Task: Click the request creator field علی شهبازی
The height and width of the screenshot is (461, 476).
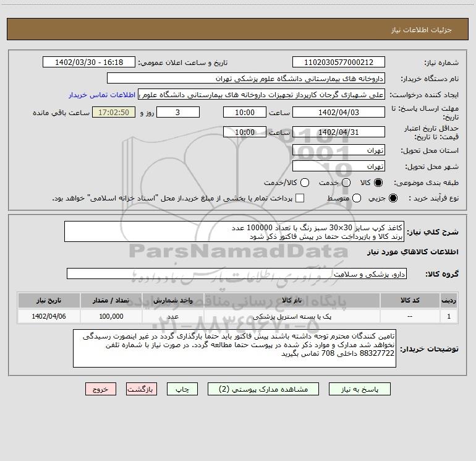Action: pyautogui.click(x=261, y=95)
